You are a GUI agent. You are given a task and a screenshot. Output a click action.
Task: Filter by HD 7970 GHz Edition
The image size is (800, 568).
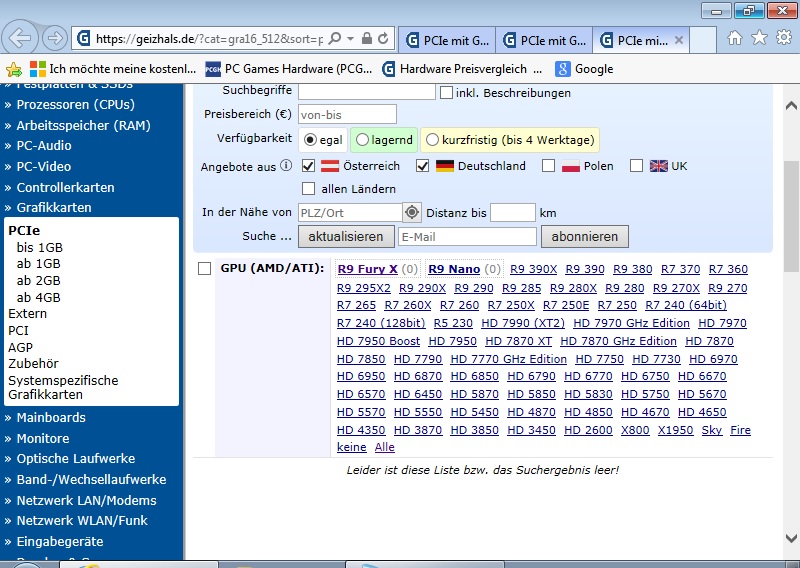tap(631, 323)
